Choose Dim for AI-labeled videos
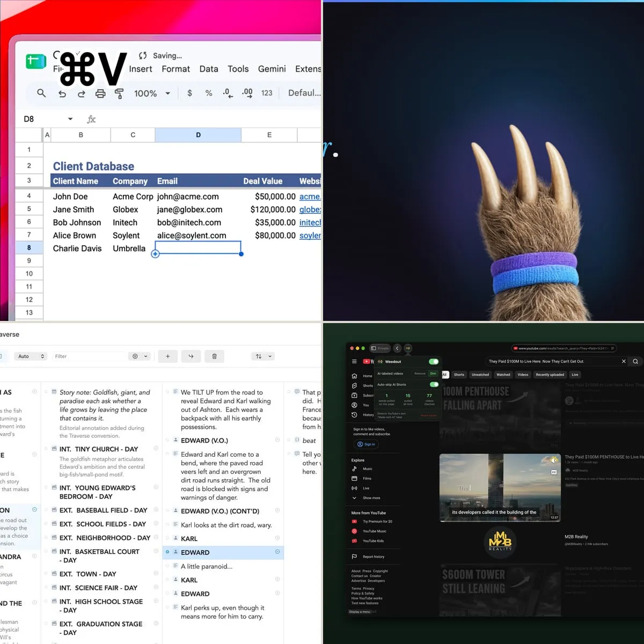This screenshot has width=644, height=644. [x=433, y=374]
